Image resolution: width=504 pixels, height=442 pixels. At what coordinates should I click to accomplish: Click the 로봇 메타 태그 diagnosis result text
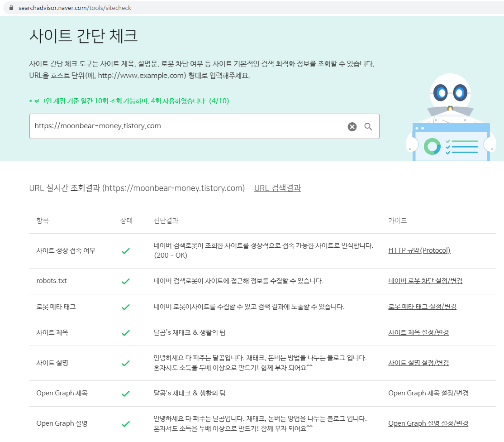[249, 307]
